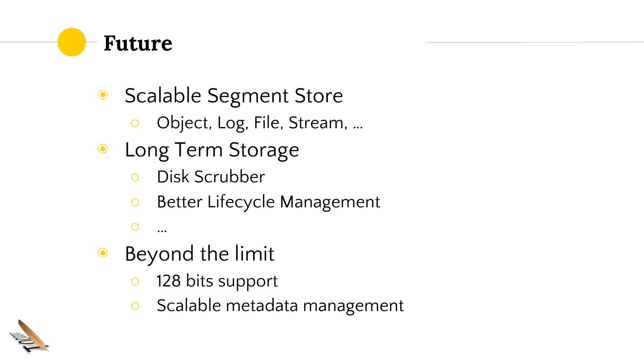Click the hollow bullet before Scalable metadata management
644x362 pixels.
[136, 306]
